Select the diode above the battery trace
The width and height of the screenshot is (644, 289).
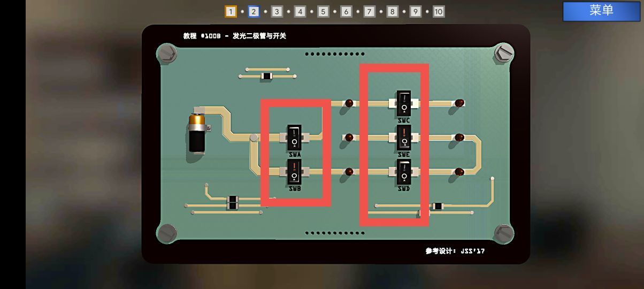pos(266,77)
